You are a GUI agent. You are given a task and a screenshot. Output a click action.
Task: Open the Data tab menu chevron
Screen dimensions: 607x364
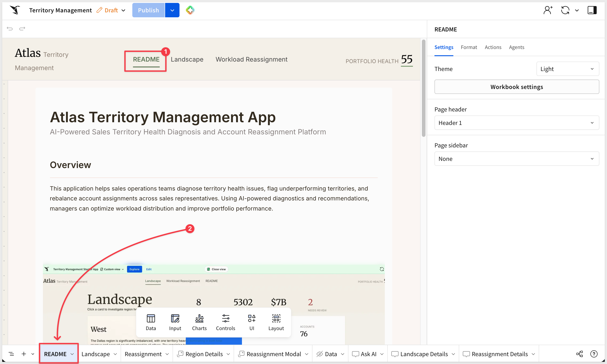pyautogui.click(x=343, y=354)
